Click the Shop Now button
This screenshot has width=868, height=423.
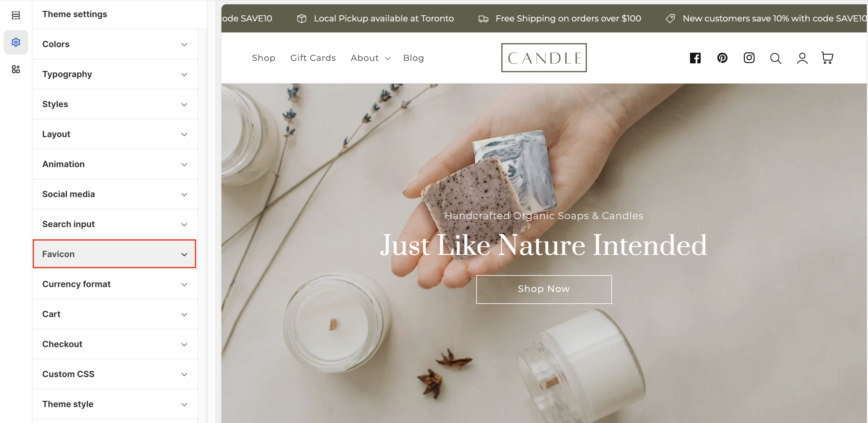point(543,289)
